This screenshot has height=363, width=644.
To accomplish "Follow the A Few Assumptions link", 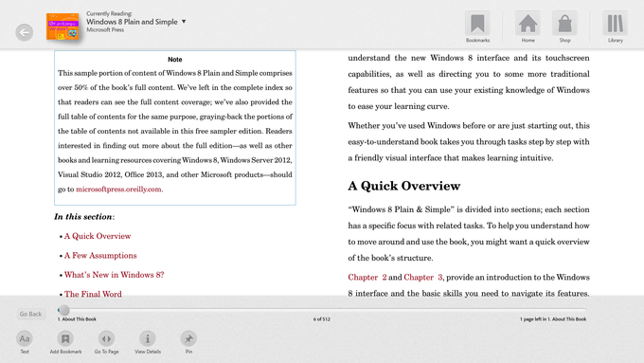I will [100, 255].
